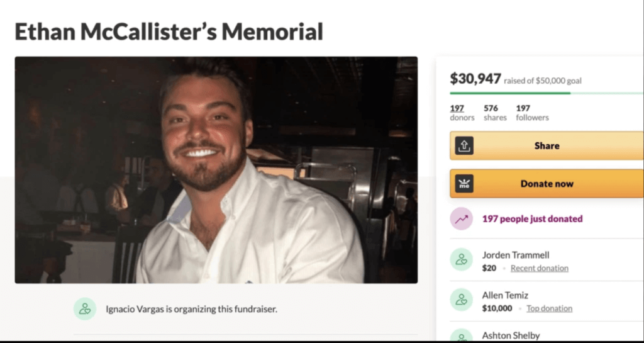
Task: Click the Share button
Action: 547,145
